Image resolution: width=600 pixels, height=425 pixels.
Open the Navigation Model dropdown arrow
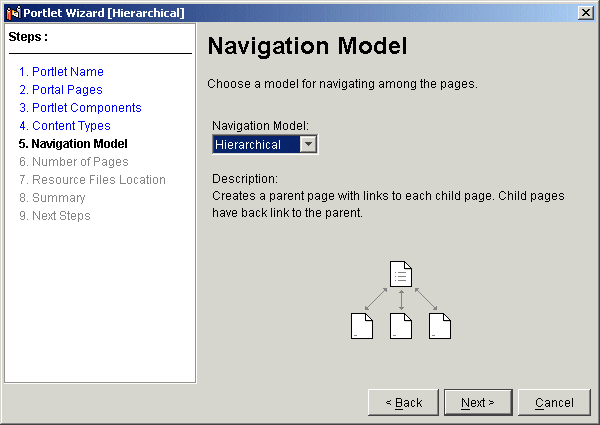[308, 145]
